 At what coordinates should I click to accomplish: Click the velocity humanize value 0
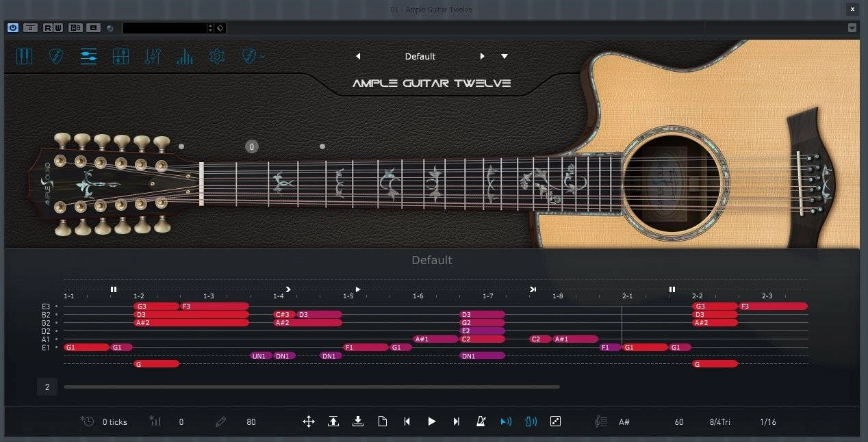(181, 422)
